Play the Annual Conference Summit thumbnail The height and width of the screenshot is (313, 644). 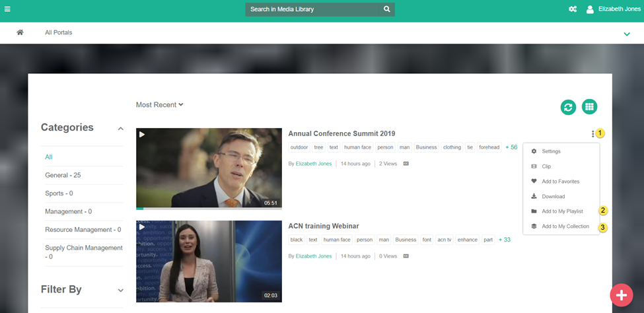coord(209,168)
